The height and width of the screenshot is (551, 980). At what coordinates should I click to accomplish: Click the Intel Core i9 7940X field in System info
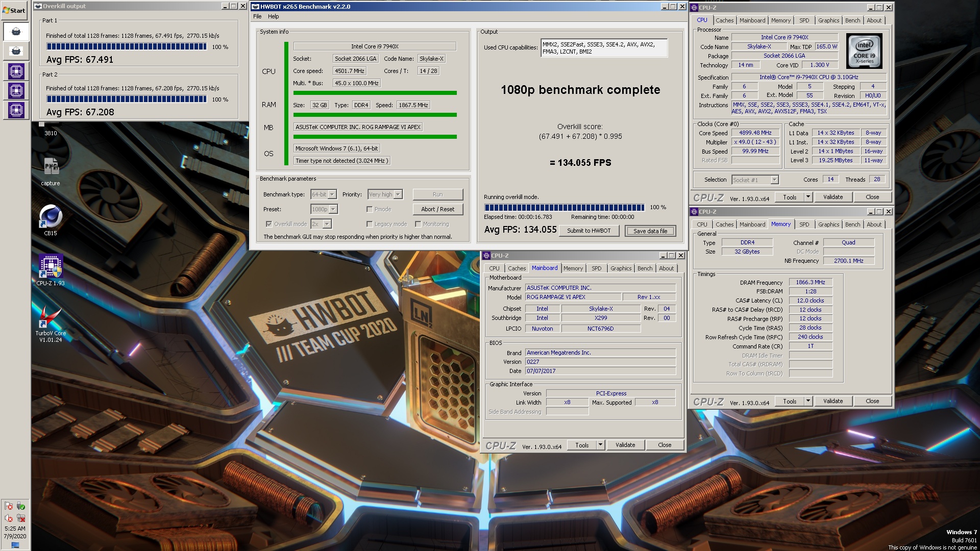click(x=375, y=46)
